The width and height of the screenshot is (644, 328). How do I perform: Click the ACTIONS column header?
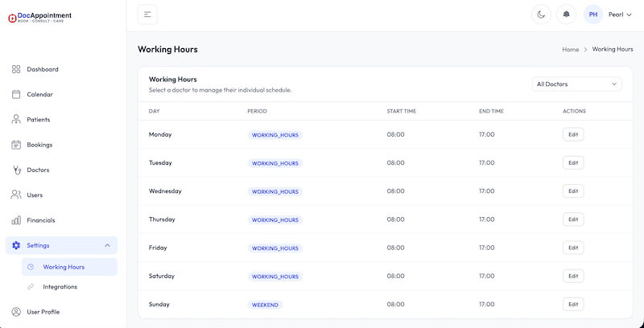[x=574, y=111]
